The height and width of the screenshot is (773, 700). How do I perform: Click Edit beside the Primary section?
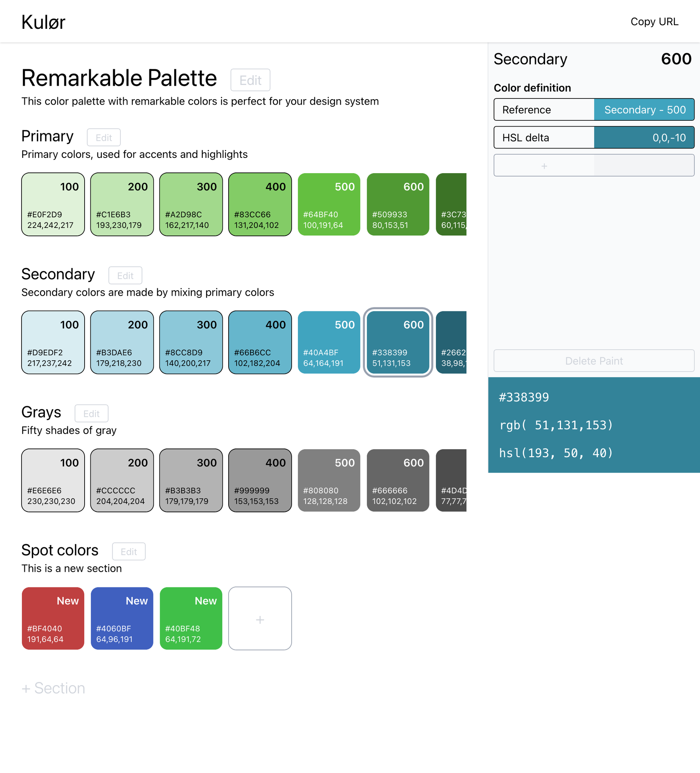(104, 137)
